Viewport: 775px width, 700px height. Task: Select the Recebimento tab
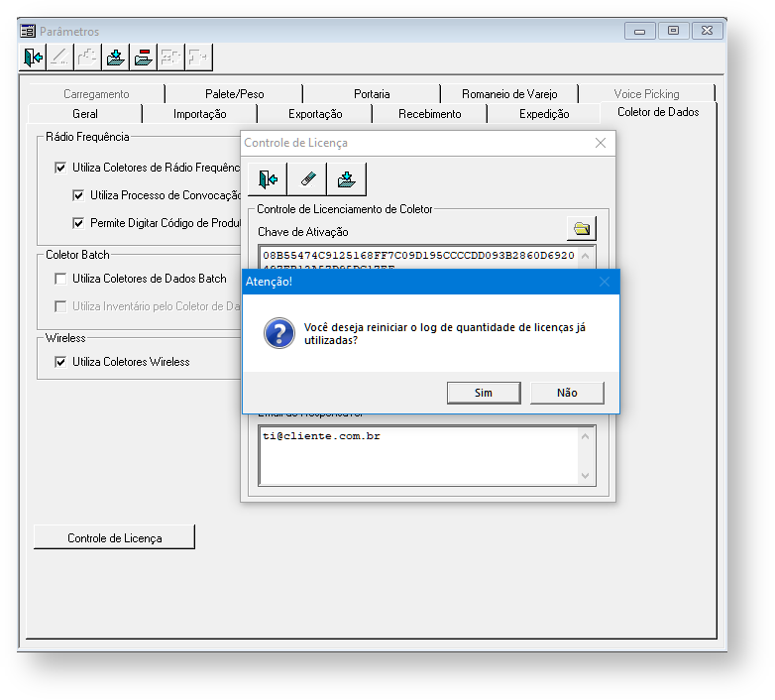[x=429, y=114]
